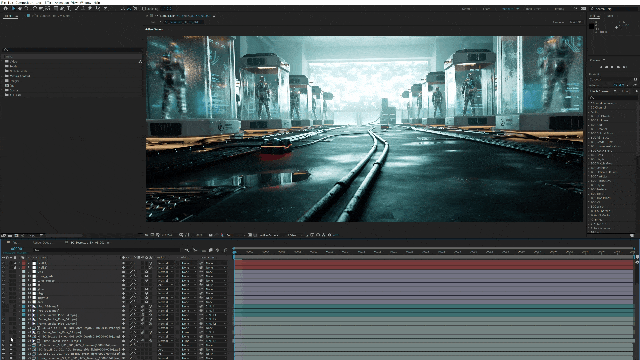Click the parent pick whip of layer 1
This screenshot has height=360, width=640.
[201, 263]
